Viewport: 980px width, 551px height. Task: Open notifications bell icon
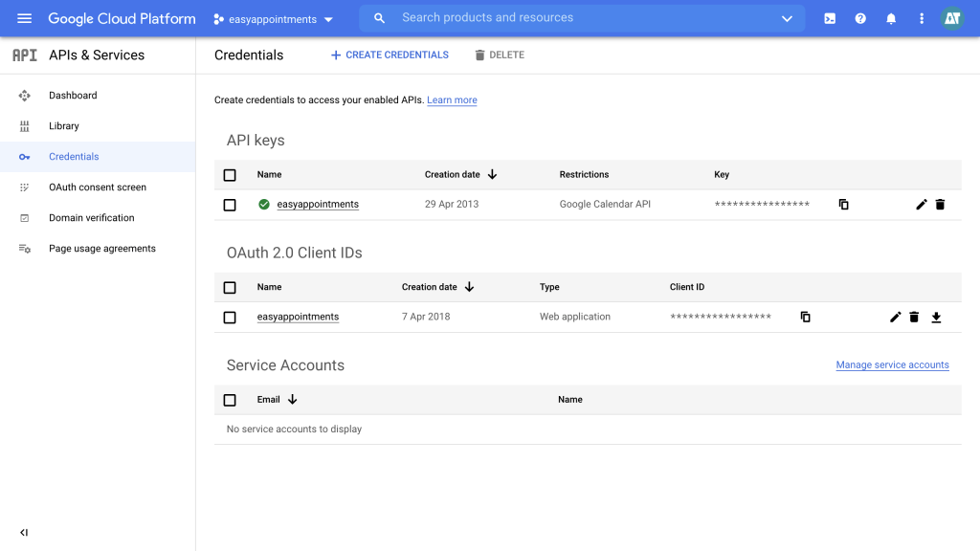pyautogui.click(x=891, y=19)
